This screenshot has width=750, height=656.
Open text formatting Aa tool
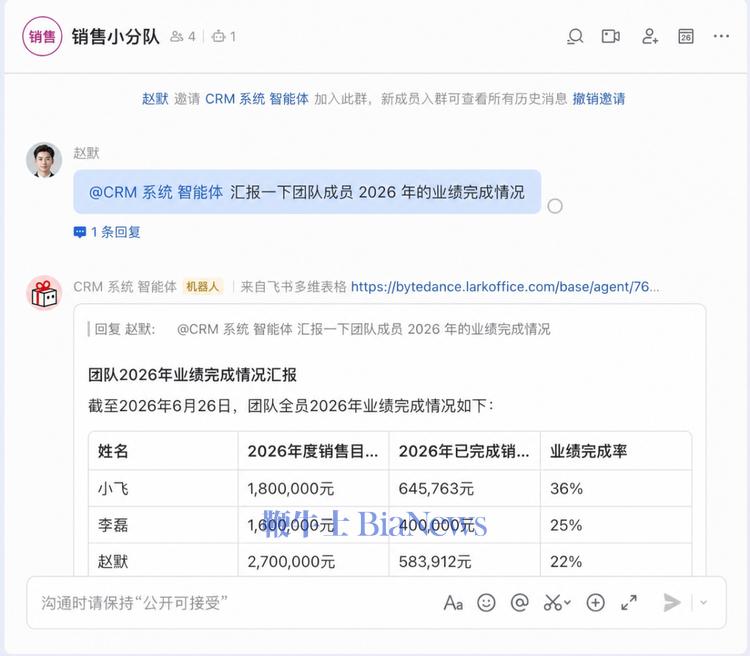[453, 603]
